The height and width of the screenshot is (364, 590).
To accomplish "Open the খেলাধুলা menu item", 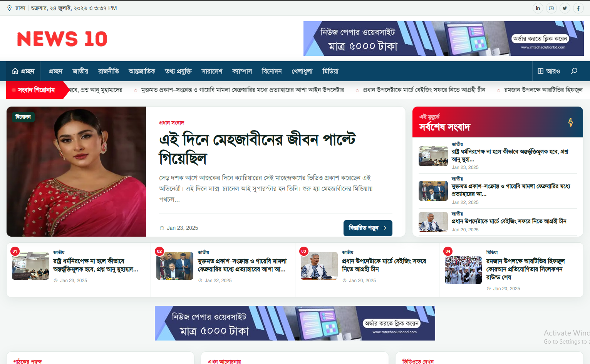I will (x=302, y=71).
